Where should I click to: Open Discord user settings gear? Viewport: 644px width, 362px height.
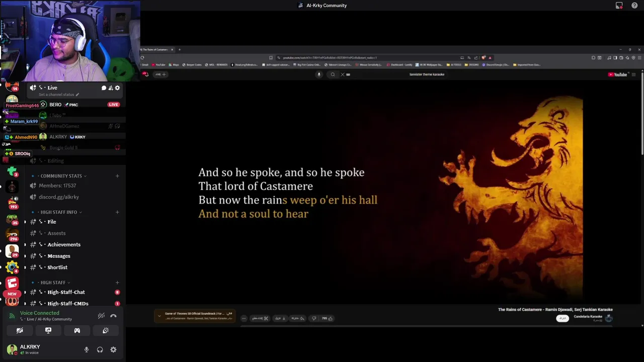point(113,349)
